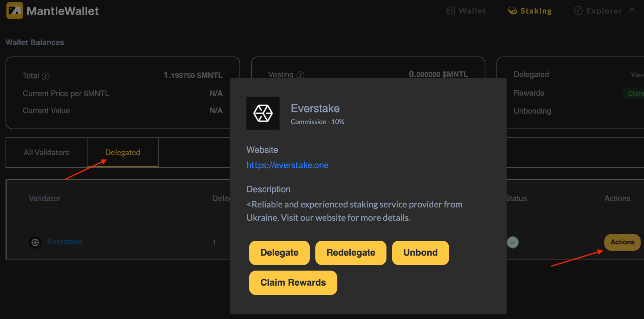The width and height of the screenshot is (644, 319).
Task: Click the Everstake title in dialog
Action: click(315, 109)
